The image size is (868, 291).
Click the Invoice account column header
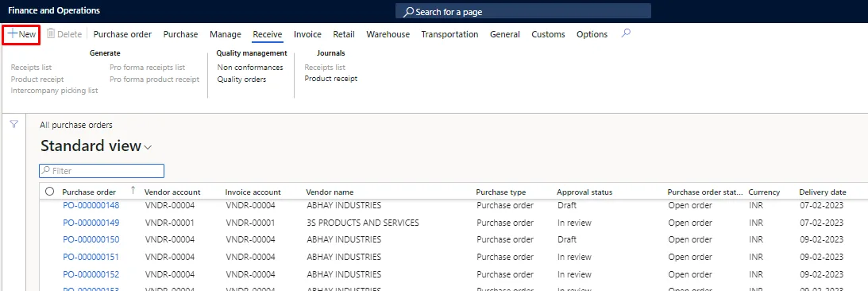pyautogui.click(x=253, y=192)
